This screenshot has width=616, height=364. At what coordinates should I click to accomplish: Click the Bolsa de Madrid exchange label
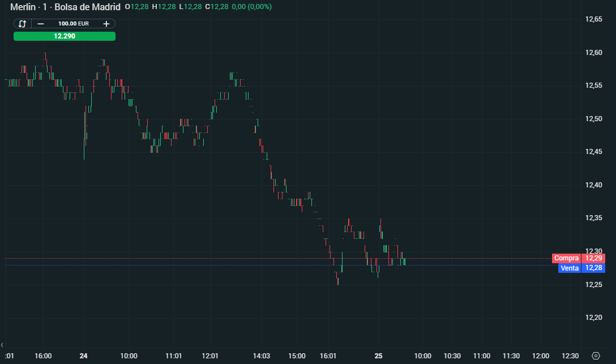87,7
